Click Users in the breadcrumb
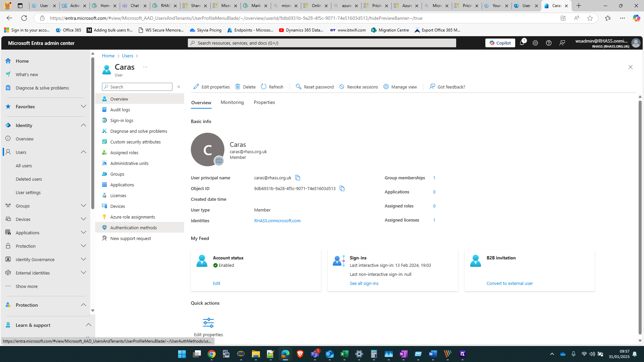 click(x=127, y=56)
